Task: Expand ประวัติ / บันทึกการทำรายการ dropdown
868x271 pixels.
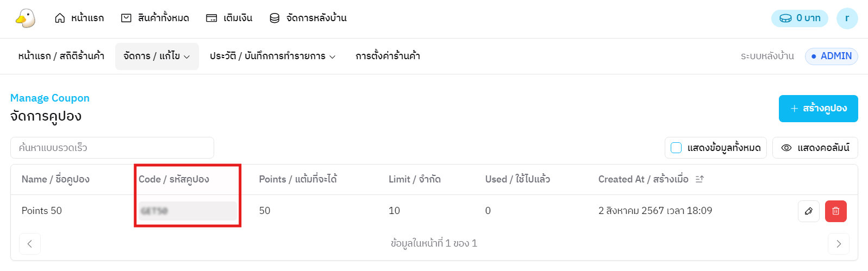Action: click(272, 56)
